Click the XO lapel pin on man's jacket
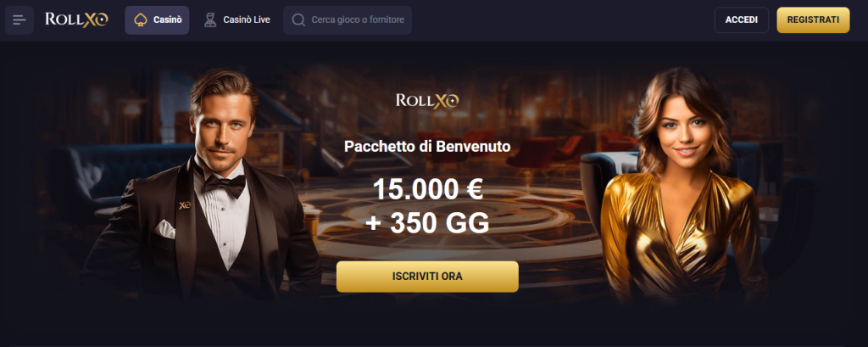The width and height of the screenshot is (868, 347). tap(184, 205)
